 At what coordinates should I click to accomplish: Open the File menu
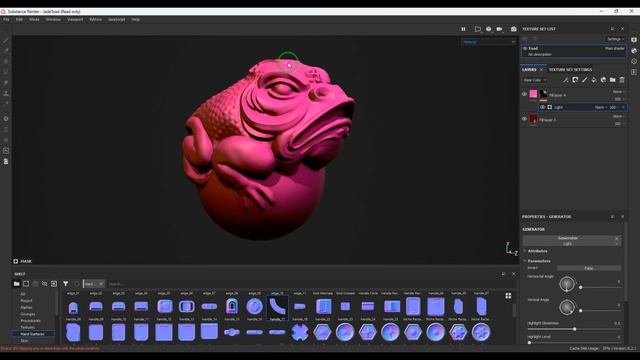pos(6,19)
